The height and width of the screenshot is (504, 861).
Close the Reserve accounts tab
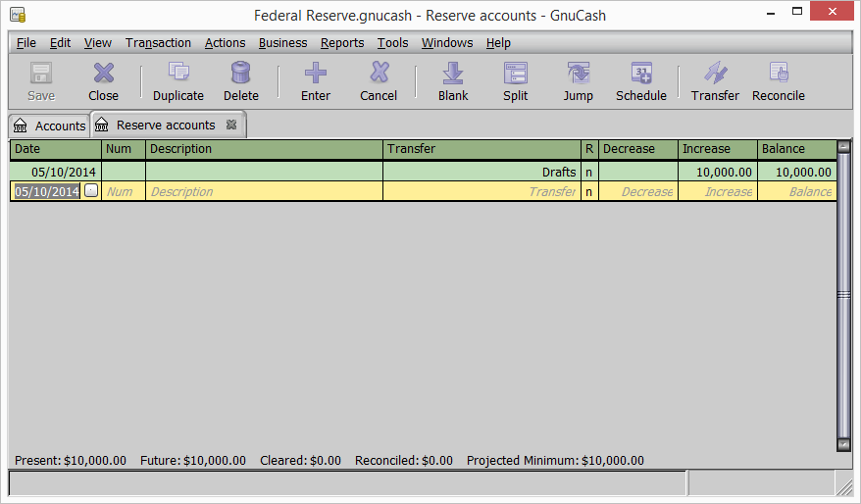point(231,126)
